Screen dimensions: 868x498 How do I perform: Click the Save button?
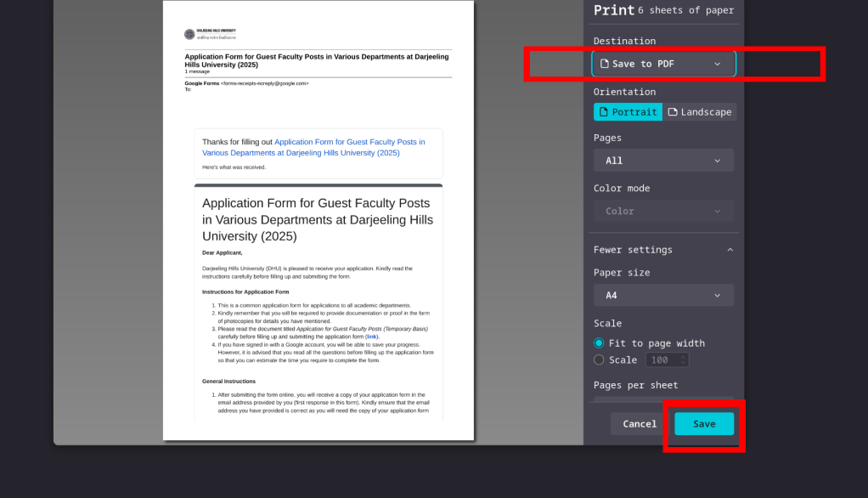tap(703, 424)
